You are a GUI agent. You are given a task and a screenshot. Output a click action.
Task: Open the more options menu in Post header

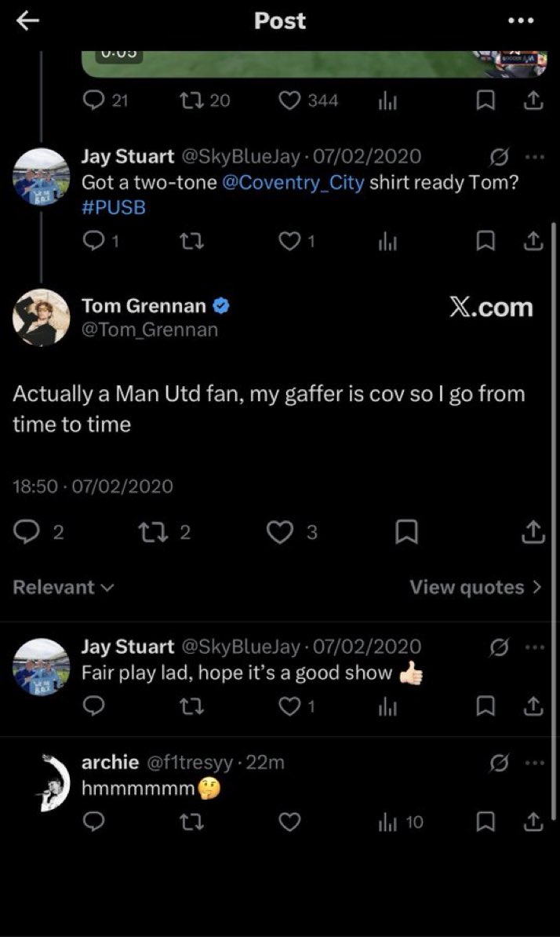521,21
